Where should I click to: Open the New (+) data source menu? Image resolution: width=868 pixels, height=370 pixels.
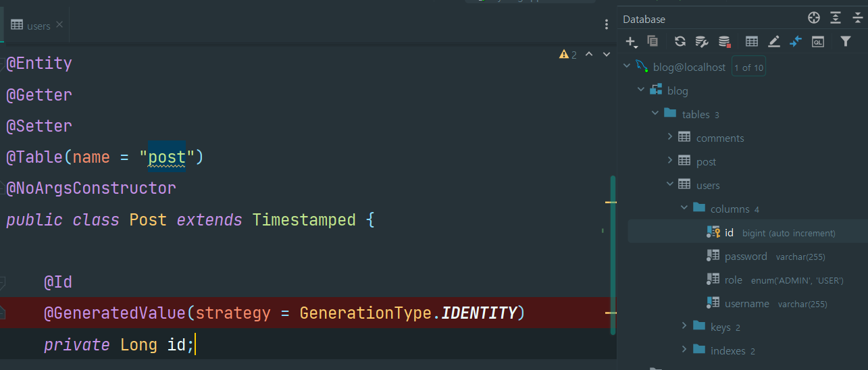pos(632,42)
